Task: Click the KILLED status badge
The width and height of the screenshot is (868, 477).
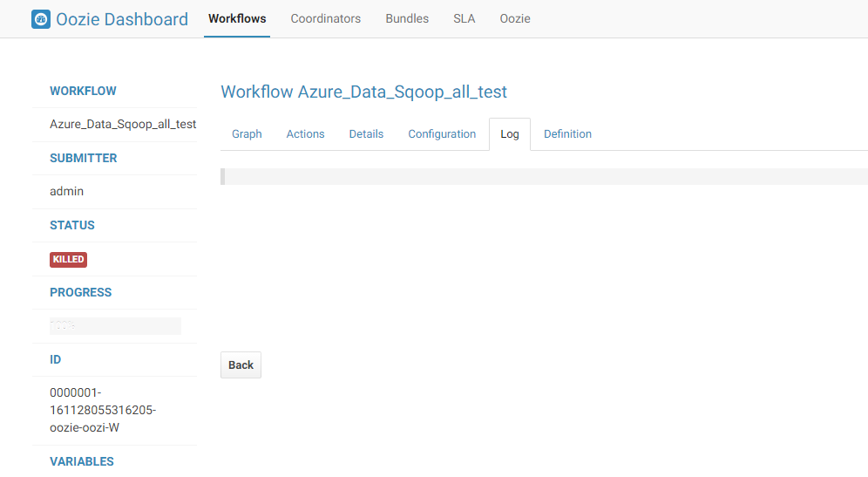Action: coord(68,259)
